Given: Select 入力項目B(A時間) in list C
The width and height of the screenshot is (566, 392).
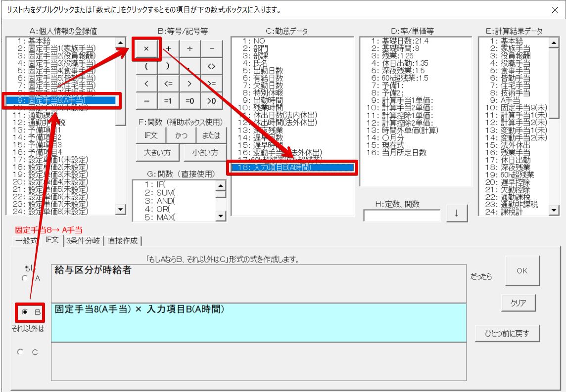Looking at the screenshot, I should click(292, 168).
